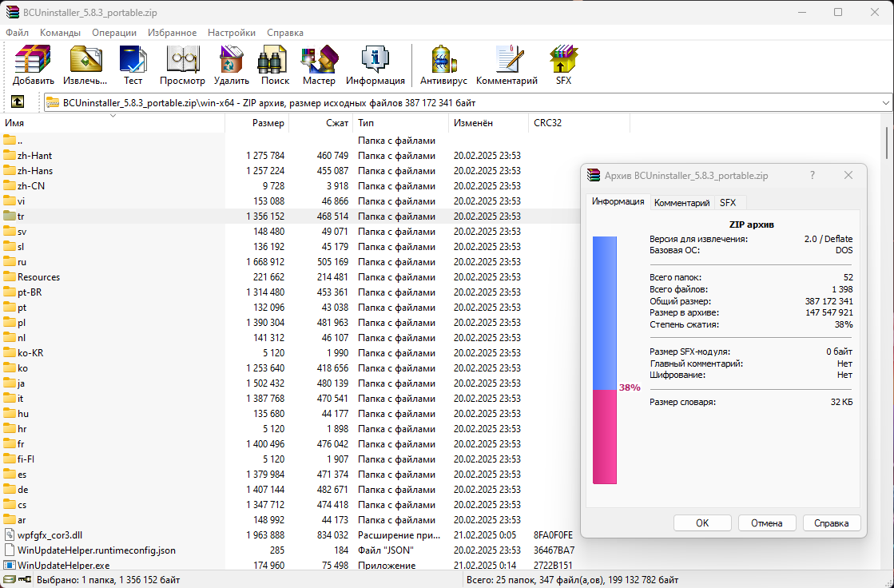Click the Extract (Извлечь) toolbar icon
The image size is (894, 588).
pyautogui.click(x=85, y=66)
